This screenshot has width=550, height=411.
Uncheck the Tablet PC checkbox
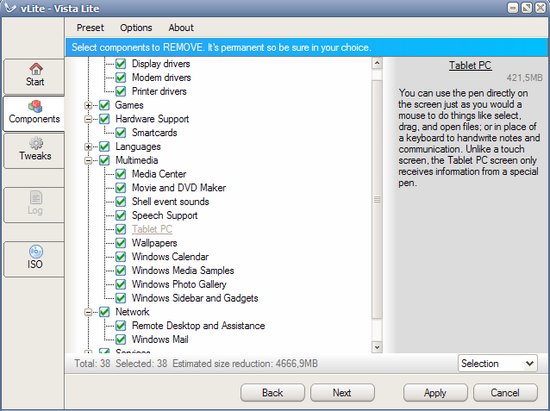tap(121, 229)
